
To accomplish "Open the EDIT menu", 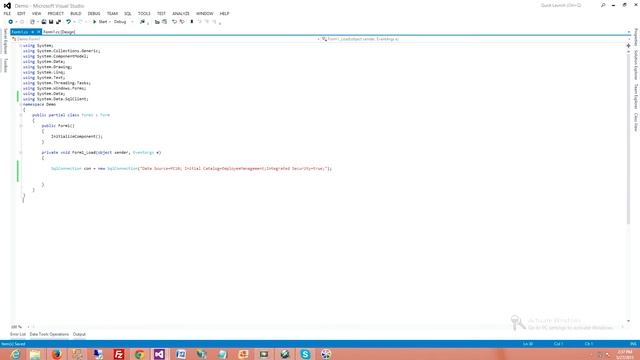I will (21, 13).
